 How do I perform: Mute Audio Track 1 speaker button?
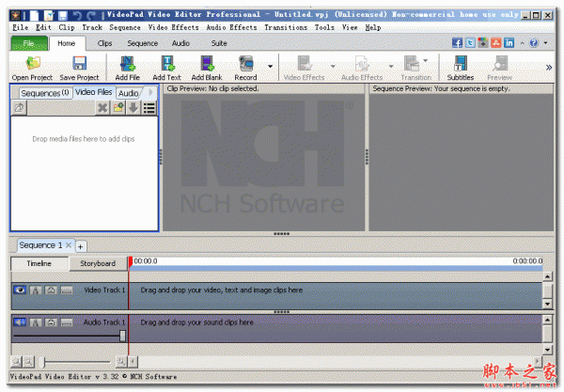(x=20, y=322)
